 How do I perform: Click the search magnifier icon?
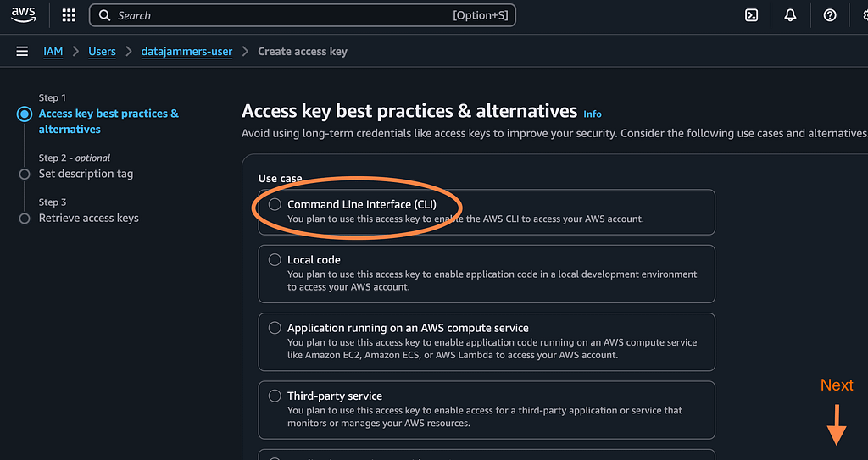click(104, 15)
